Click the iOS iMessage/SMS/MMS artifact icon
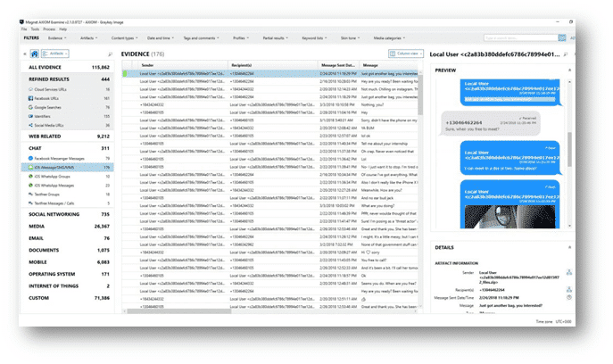613x364 pixels. click(30, 168)
